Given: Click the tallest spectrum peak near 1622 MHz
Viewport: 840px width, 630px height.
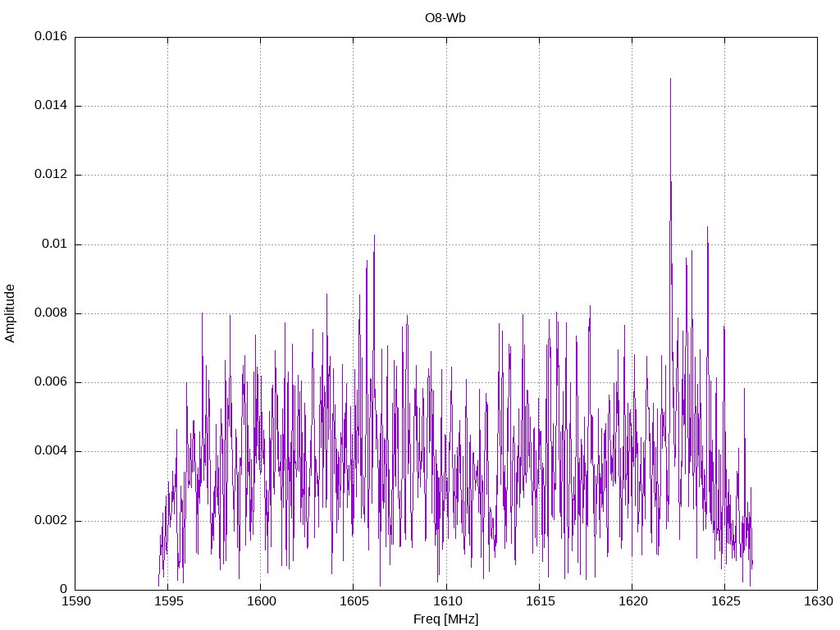Looking at the screenshot, I should (670, 80).
